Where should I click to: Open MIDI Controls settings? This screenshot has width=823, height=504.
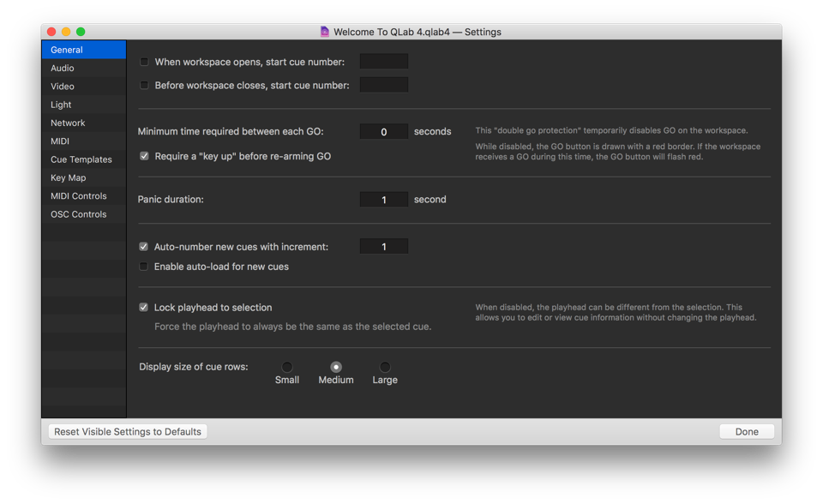(x=79, y=196)
